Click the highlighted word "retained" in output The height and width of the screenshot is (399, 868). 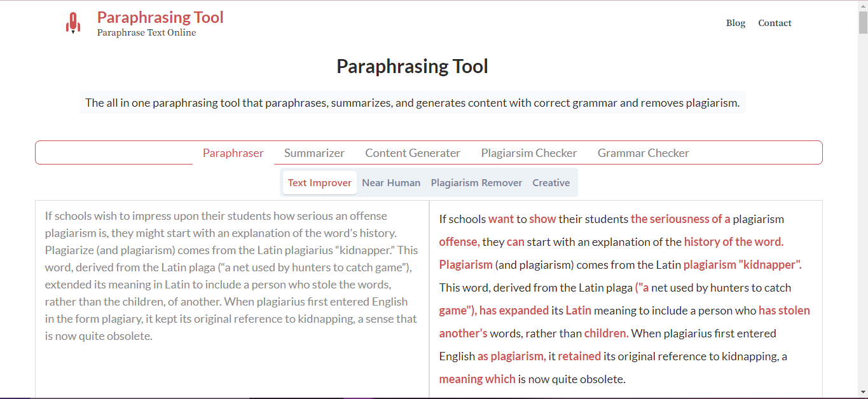[x=579, y=356]
